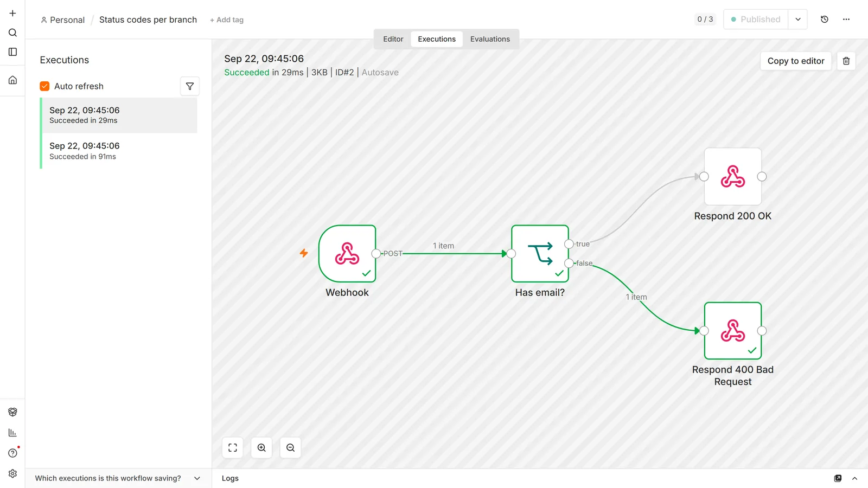Open the executions filter funnel icon
The height and width of the screenshot is (488, 868).
190,86
